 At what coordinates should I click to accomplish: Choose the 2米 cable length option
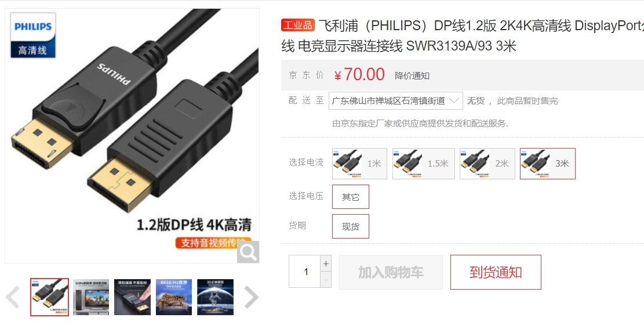click(487, 163)
